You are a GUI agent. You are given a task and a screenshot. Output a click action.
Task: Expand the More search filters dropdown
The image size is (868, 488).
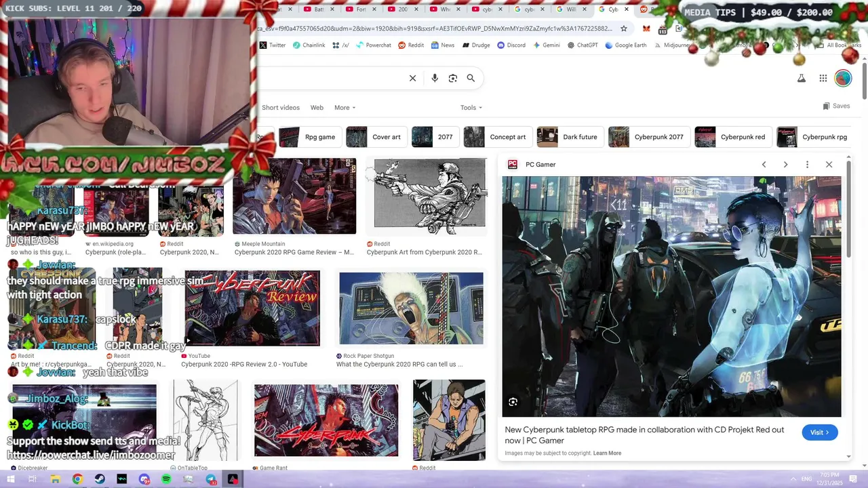[x=344, y=108]
